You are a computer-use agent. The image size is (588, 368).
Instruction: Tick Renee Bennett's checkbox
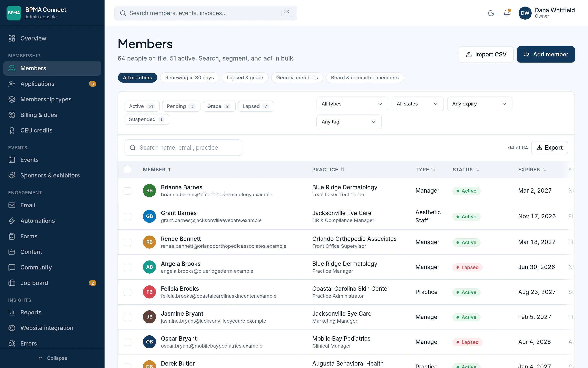tap(127, 242)
